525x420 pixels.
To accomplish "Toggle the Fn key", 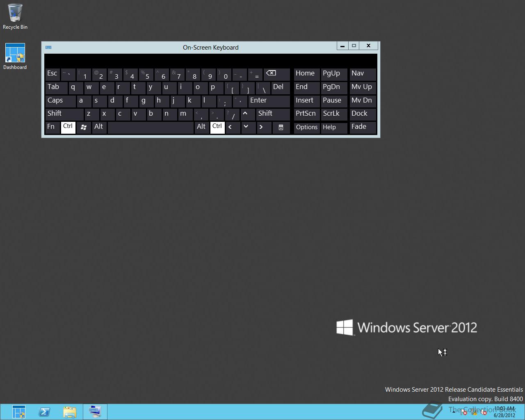I will point(52,127).
